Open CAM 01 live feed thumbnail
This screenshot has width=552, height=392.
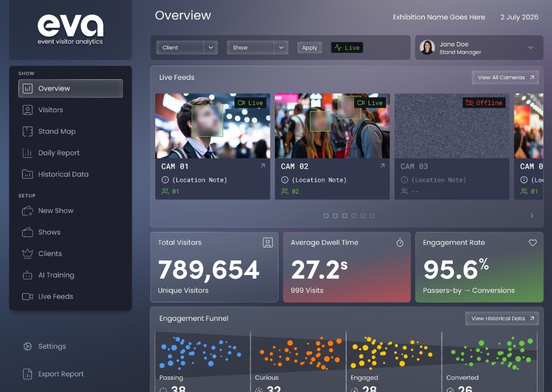tap(212, 126)
